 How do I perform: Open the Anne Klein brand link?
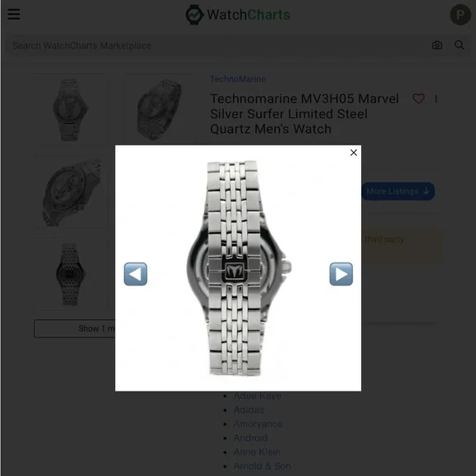click(257, 451)
